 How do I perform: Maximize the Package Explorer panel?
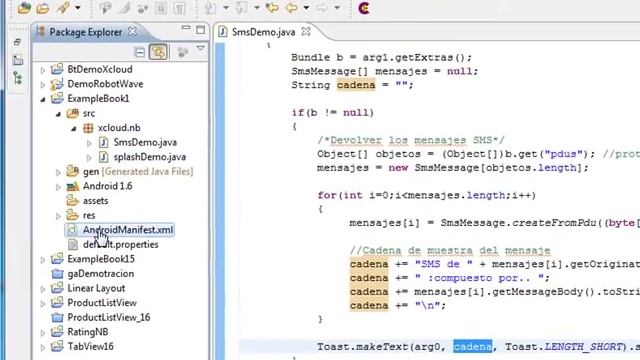(x=200, y=30)
